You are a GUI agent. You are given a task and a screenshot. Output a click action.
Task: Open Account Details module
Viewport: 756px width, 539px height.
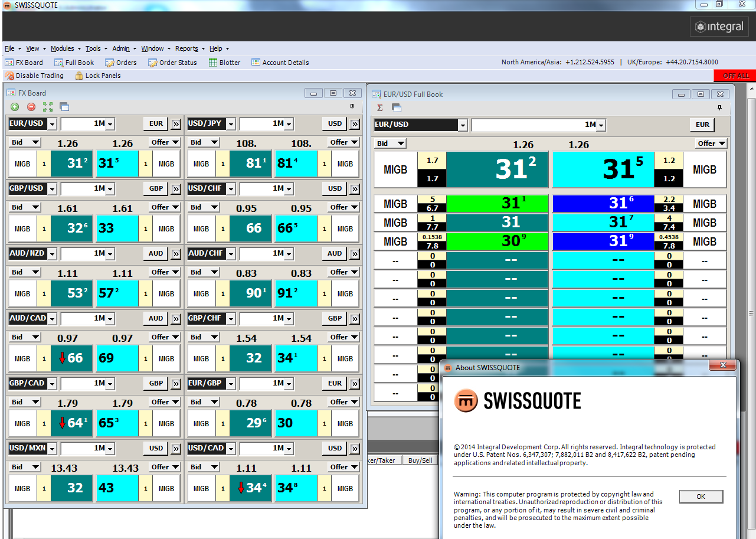pos(280,63)
